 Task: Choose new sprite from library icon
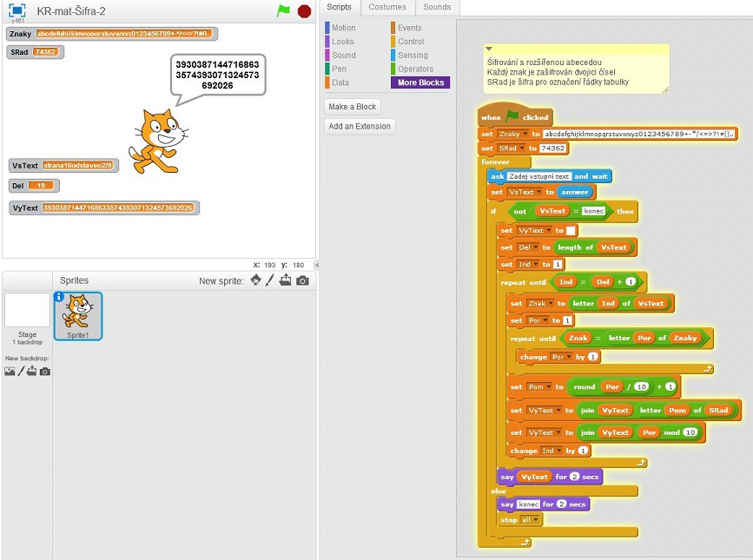[255, 280]
